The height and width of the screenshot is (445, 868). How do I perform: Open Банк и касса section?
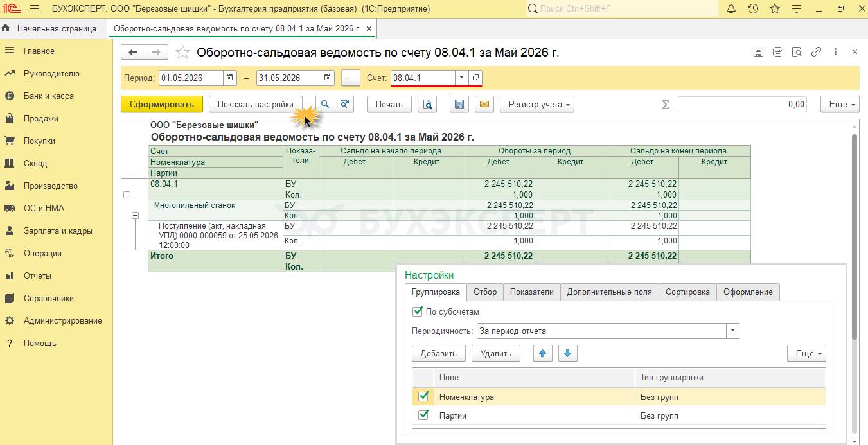49,96
